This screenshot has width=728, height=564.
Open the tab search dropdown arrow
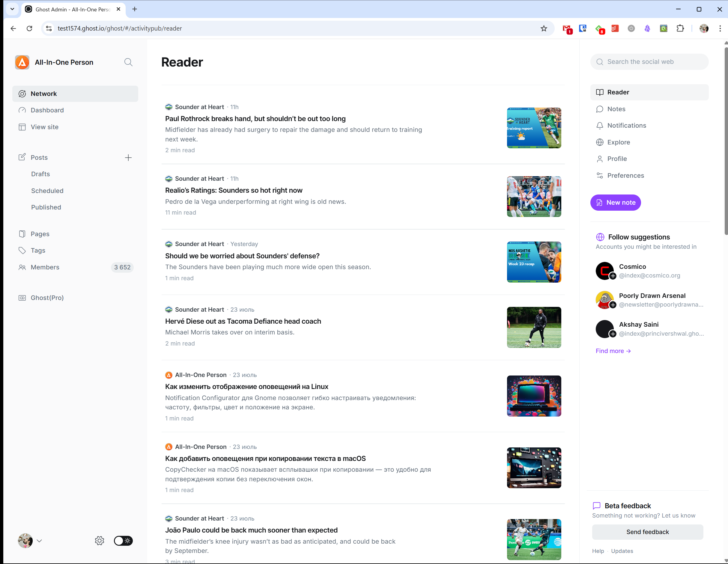pyautogui.click(x=12, y=9)
